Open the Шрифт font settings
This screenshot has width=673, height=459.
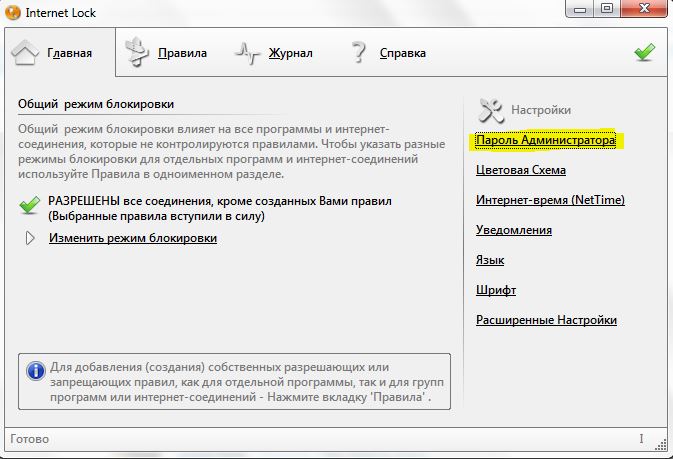pos(495,290)
